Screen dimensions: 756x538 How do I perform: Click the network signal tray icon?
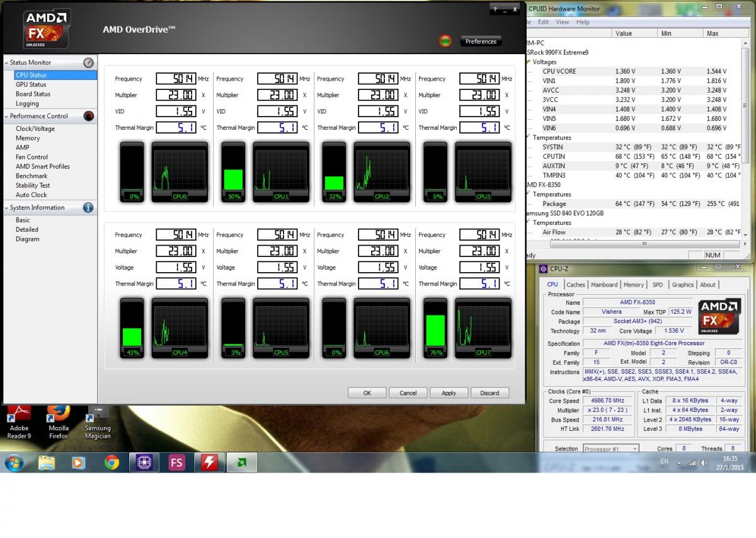click(x=692, y=463)
